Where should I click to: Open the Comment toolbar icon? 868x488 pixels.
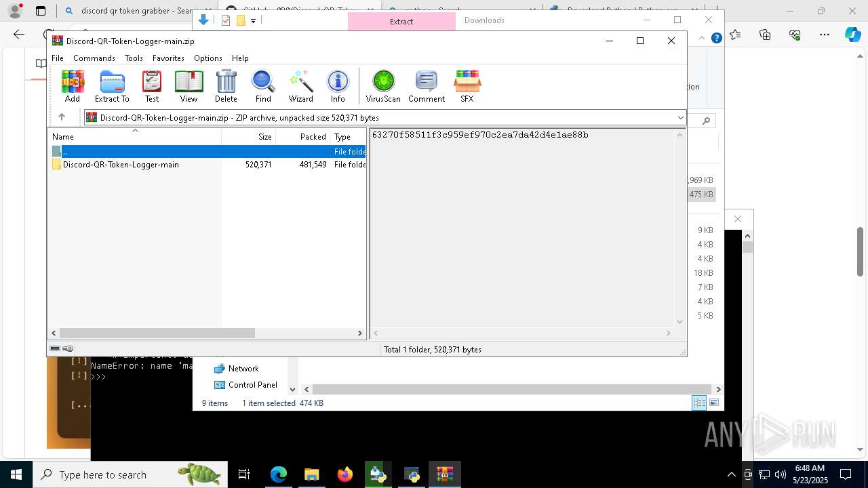coord(427,86)
